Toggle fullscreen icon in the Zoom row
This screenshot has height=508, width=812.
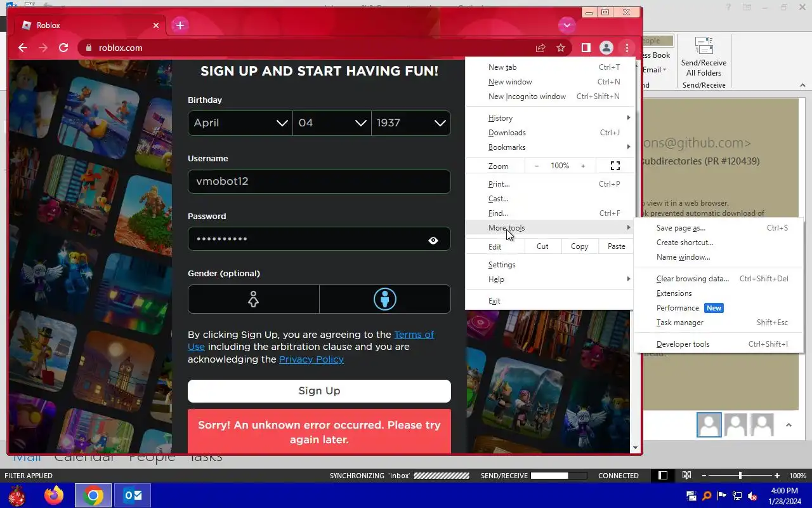(x=615, y=166)
